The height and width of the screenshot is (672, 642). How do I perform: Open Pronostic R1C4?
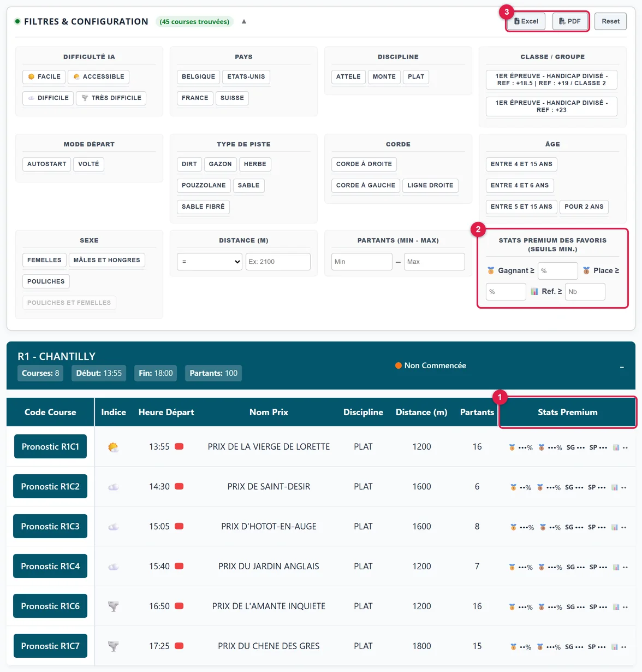[x=50, y=567]
